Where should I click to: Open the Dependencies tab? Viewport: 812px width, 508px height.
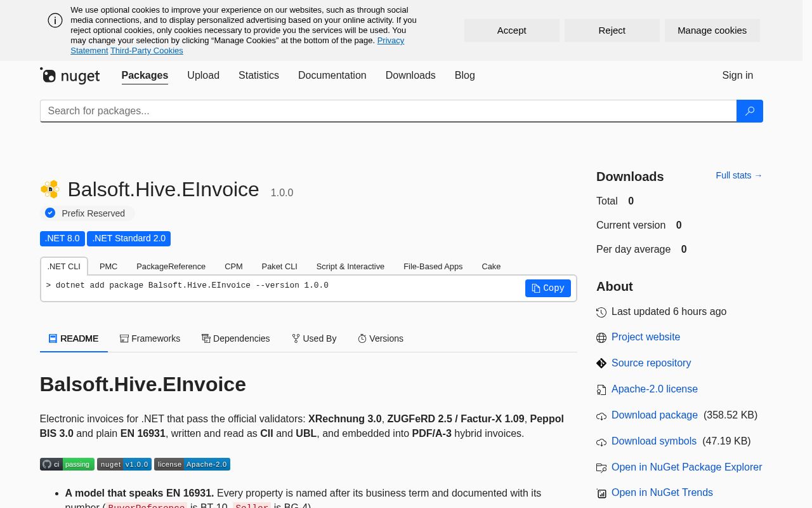point(235,338)
